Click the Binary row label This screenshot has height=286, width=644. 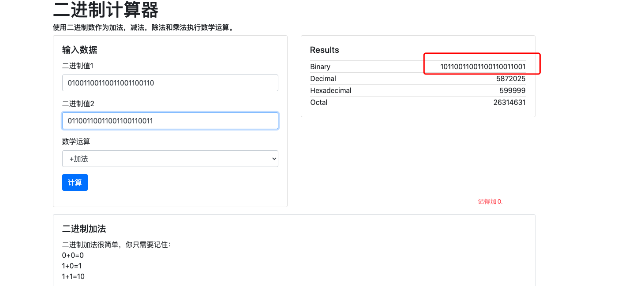click(320, 67)
